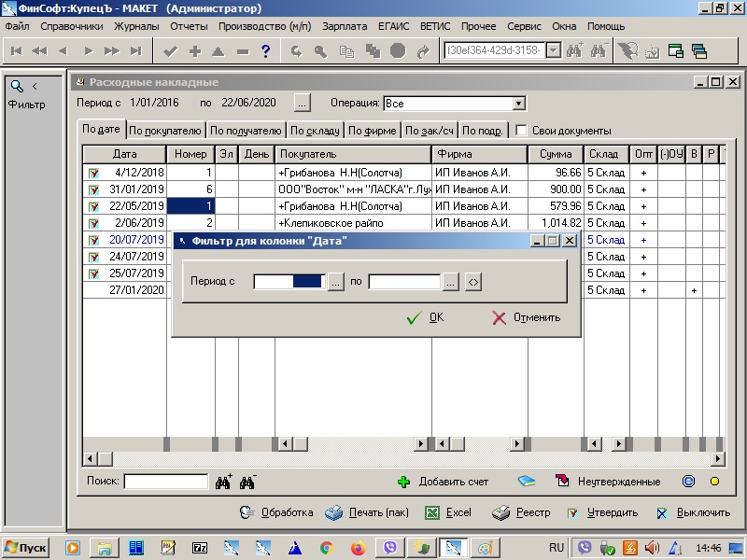Click the Выключить button
This screenshot has width=747, height=560.
click(x=693, y=512)
